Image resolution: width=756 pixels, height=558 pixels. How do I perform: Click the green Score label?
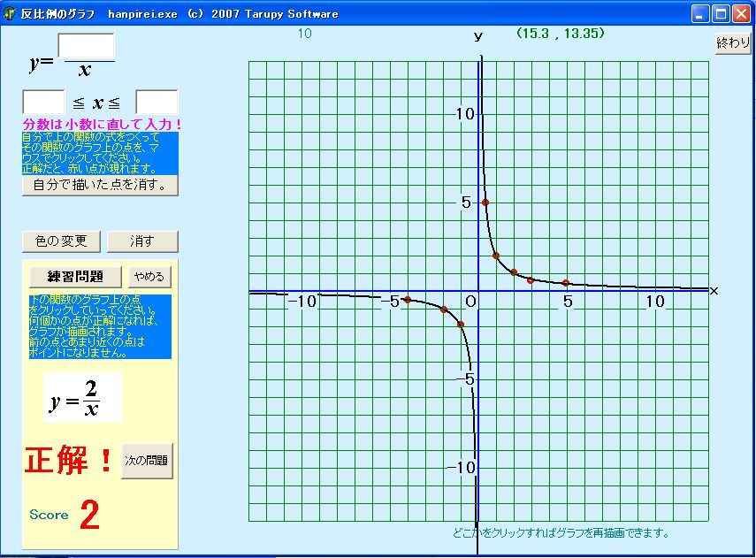pos(49,515)
